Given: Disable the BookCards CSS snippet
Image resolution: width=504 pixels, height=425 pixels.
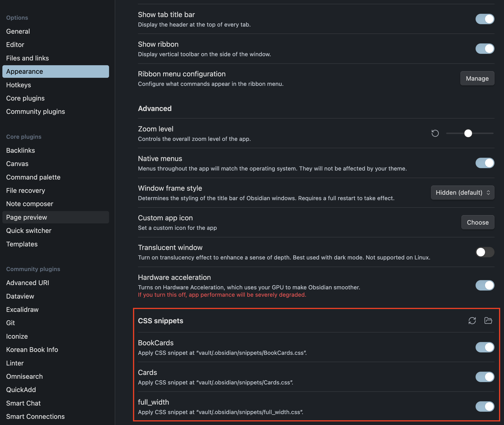Looking at the screenshot, I should click(x=485, y=347).
